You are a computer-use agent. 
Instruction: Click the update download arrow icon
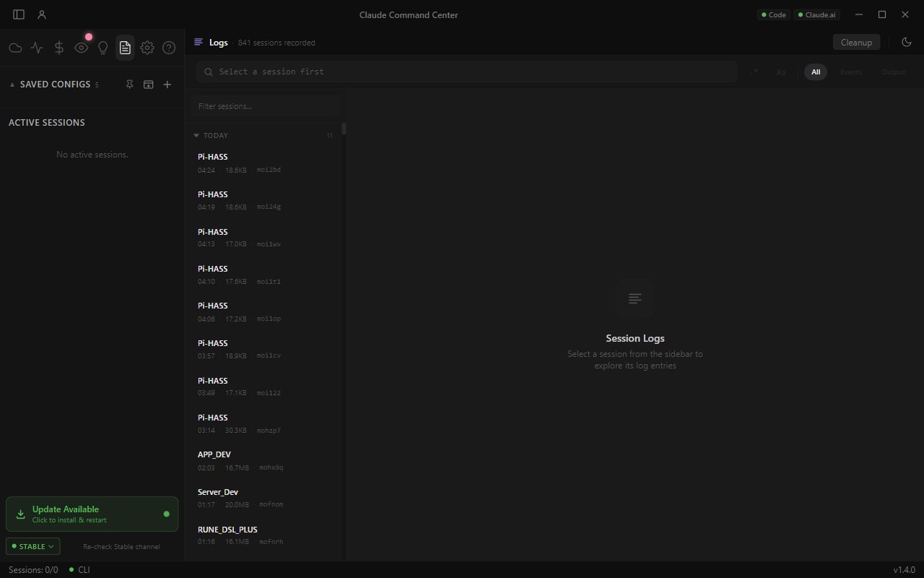[x=21, y=514]
